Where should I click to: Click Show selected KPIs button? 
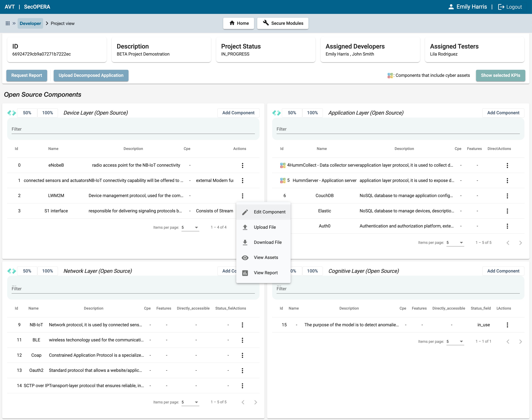[x=500, y=75]
